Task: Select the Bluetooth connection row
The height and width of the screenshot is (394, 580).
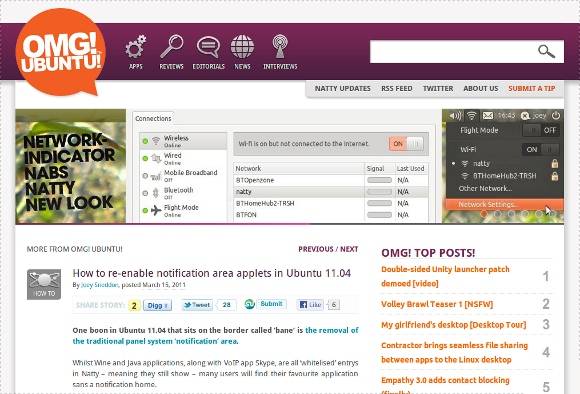Action: click(183, 193)
